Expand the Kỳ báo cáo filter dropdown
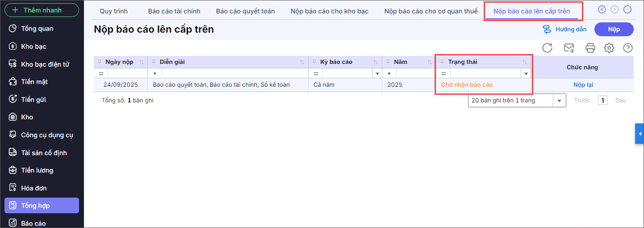The image size is (644, 228). click(x=377, y=73)
